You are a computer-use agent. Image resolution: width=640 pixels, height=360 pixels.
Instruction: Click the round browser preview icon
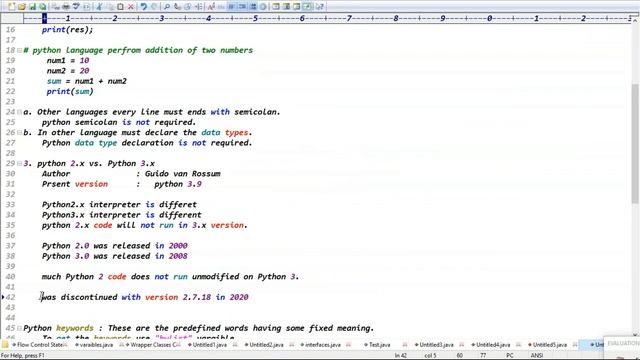point(263,7)
